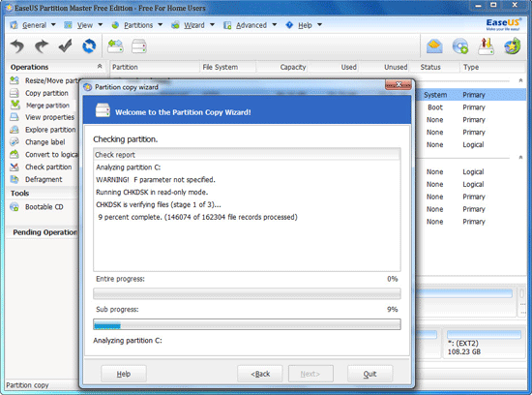Quit the Partition copy wizard
The height and width of the screenshot is (395, 532).
click(369, 374)
